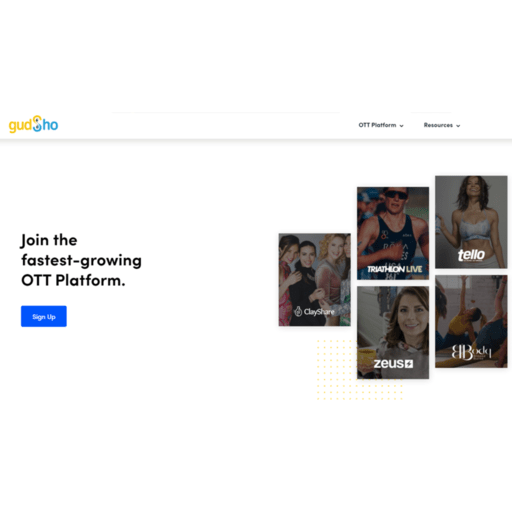Open the OTT Platform menu
Screen dimensions: 512x512
click(x=381, y=125)
